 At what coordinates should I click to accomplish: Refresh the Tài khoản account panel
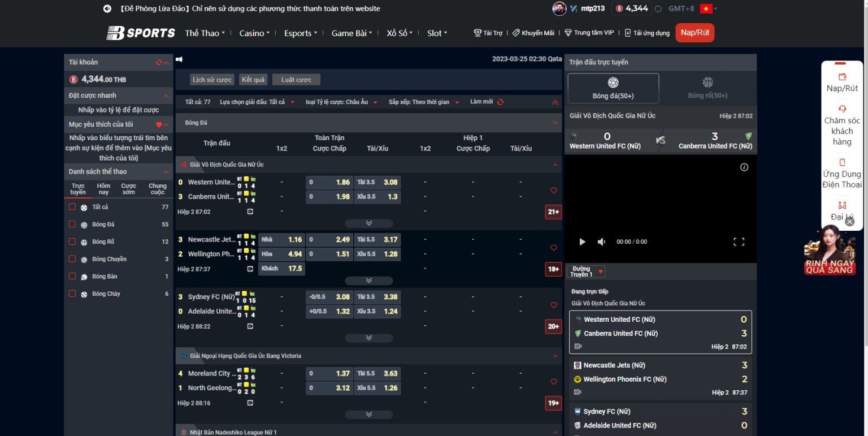159,62
